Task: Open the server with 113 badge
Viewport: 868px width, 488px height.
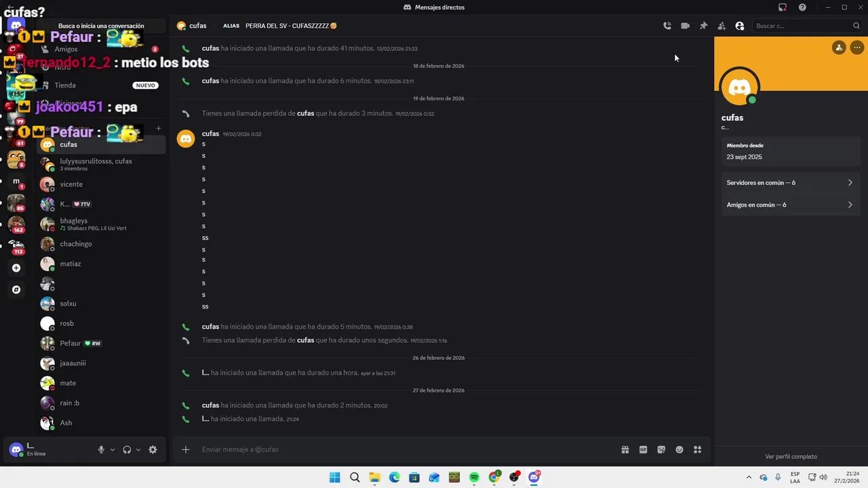Action: click(x=16, y=246)
